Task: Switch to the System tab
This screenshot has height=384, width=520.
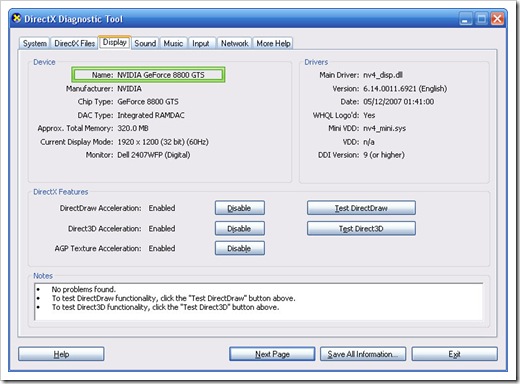Action: coord(34,43)
